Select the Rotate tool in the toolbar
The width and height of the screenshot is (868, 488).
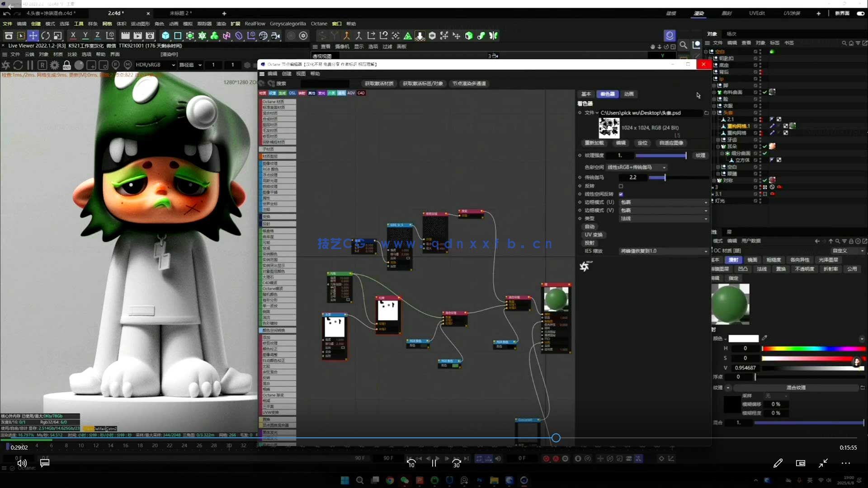tap(45, 35)
